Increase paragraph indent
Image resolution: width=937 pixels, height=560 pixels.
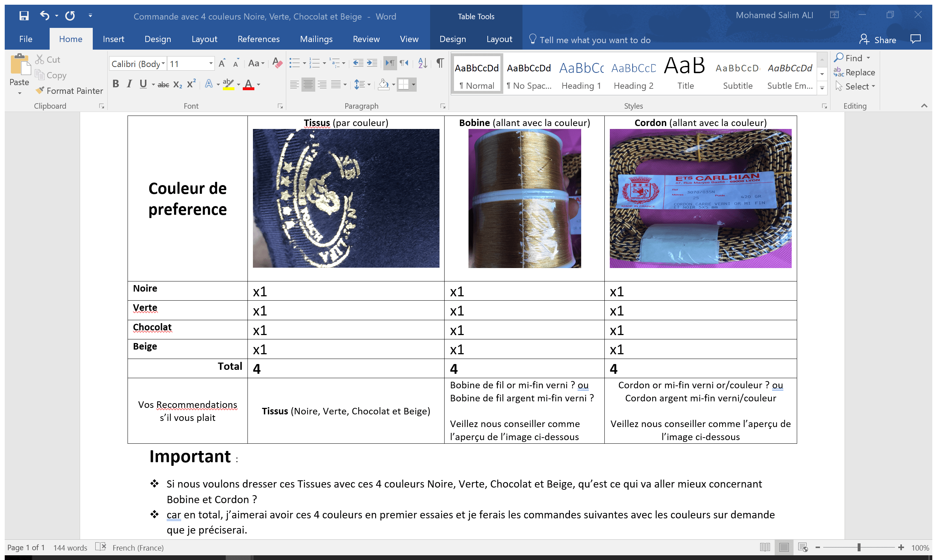click(x=372, y=63)
